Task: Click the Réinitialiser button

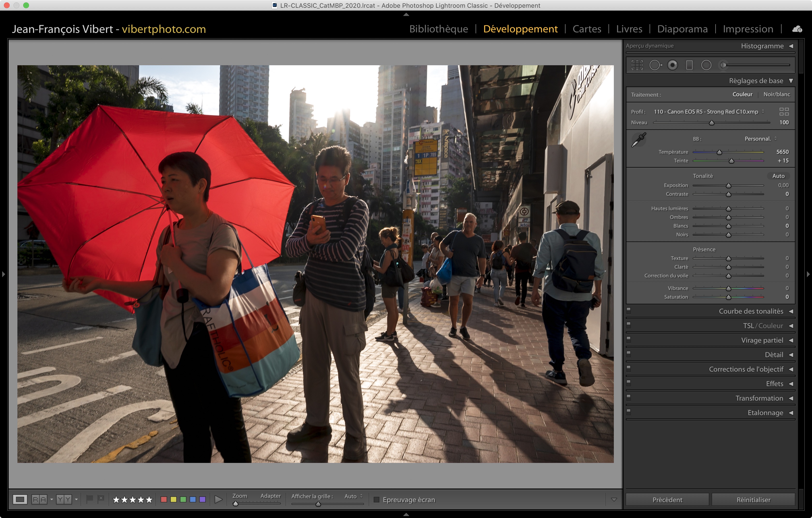Action: (753, 500)
